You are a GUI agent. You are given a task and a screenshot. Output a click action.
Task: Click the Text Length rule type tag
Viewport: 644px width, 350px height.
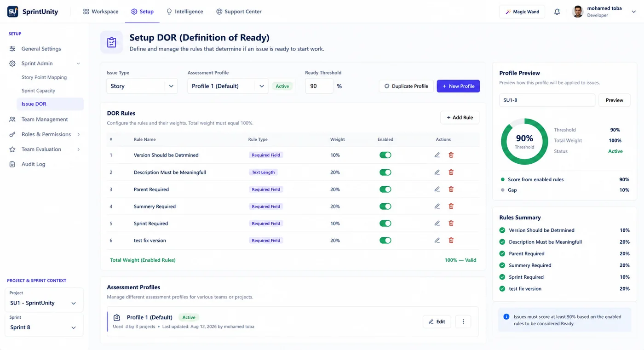(263, 172)
